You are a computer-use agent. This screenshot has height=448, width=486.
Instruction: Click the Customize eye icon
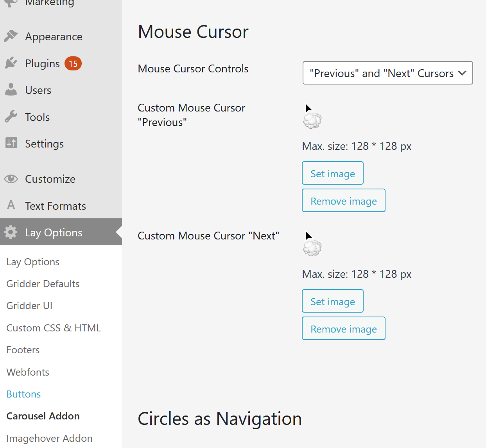pos(11,179)
